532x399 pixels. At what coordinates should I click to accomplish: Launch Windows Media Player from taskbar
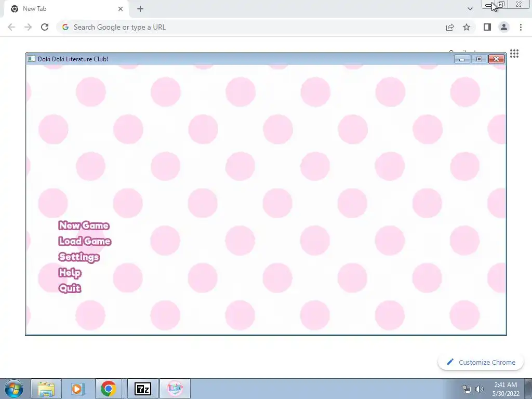click(77, 389)
